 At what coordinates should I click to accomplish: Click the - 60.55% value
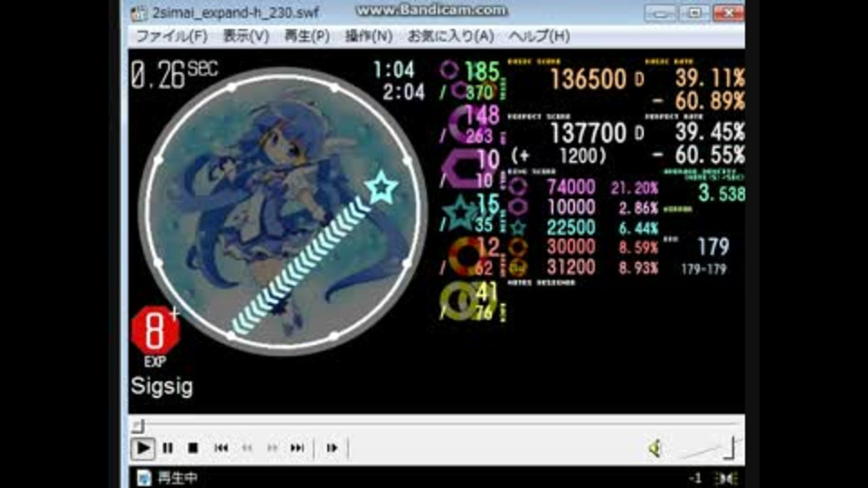pyautogui.click(x=699, y=155)
